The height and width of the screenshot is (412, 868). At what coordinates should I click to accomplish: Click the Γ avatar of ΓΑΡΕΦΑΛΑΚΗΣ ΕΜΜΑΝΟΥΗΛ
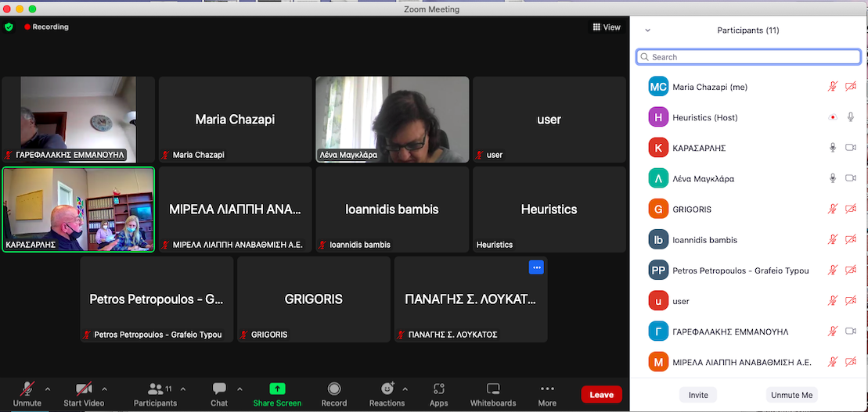659,331
